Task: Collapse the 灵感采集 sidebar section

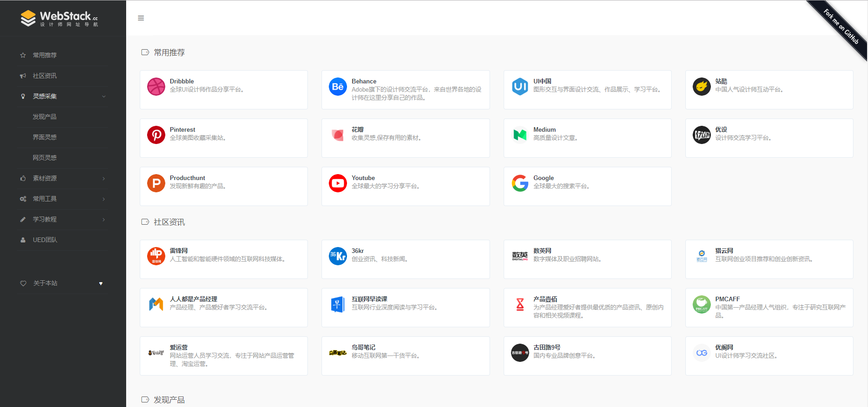Action: [x=63, y=96]
